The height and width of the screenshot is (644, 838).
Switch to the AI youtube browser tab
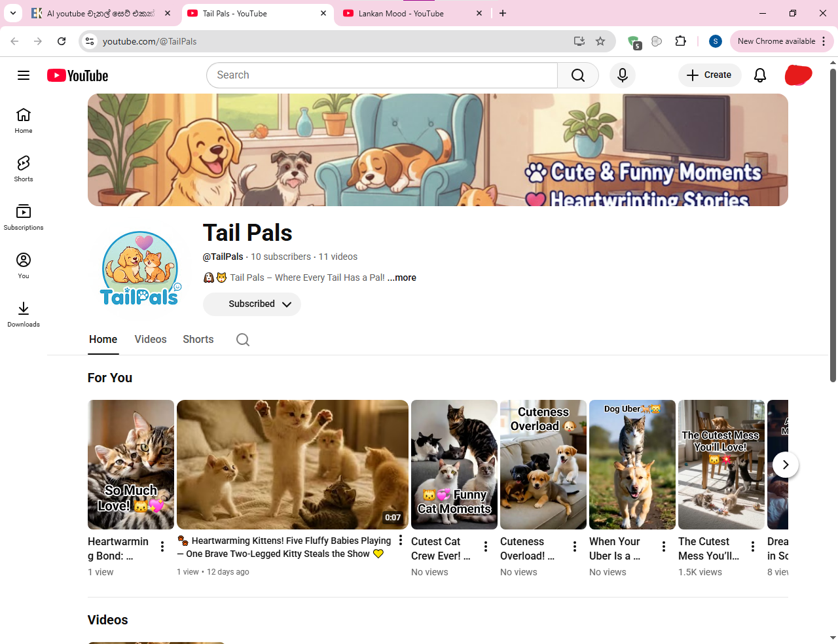tap(101, 13)
